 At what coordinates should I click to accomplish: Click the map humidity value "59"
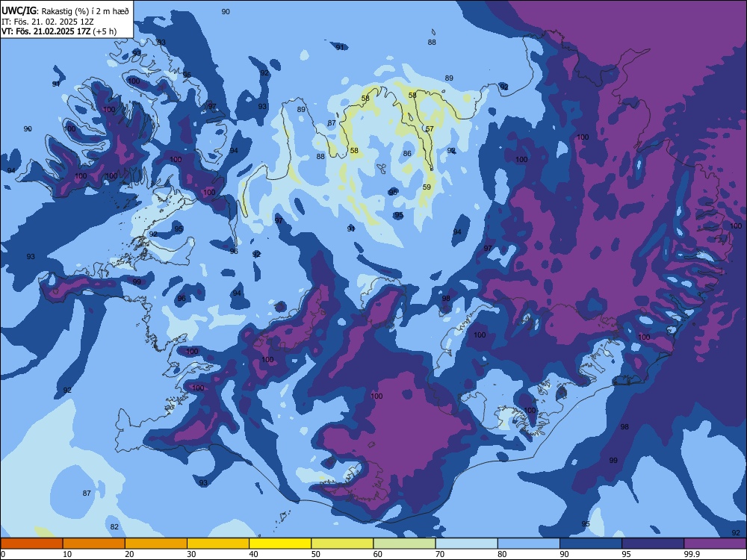point(427,187)
